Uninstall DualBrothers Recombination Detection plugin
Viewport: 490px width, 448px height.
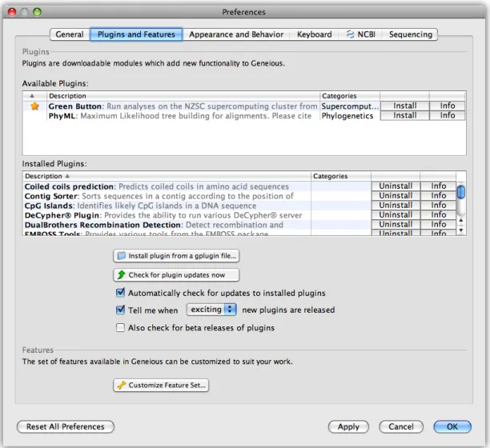click(x=396, y=225)
